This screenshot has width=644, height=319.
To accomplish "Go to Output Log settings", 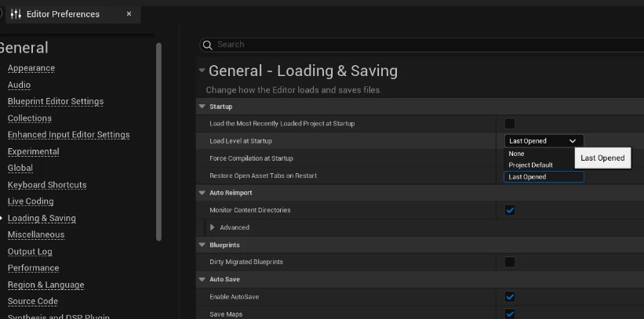I will click(30, 252).
